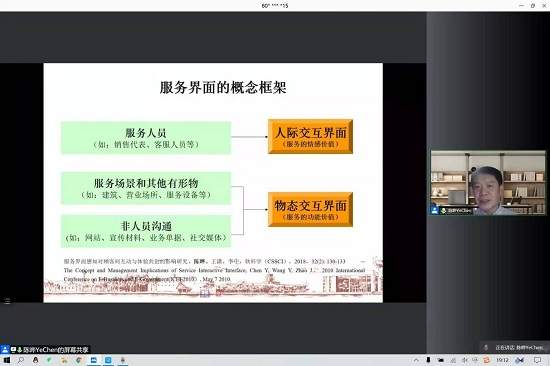The image size is (550, 366).
Task: Open the small menu icon left of the slide
Action: (x=7, y=301)
